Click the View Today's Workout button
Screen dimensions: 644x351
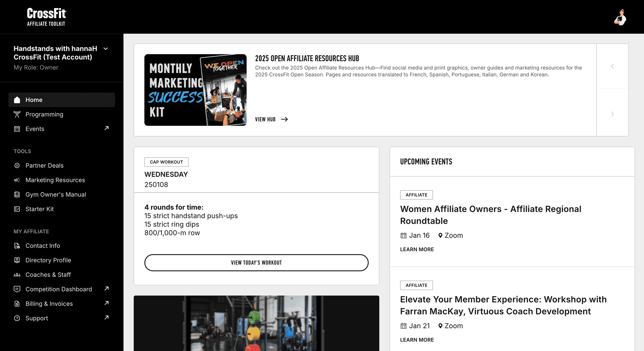tap(256, 263)
